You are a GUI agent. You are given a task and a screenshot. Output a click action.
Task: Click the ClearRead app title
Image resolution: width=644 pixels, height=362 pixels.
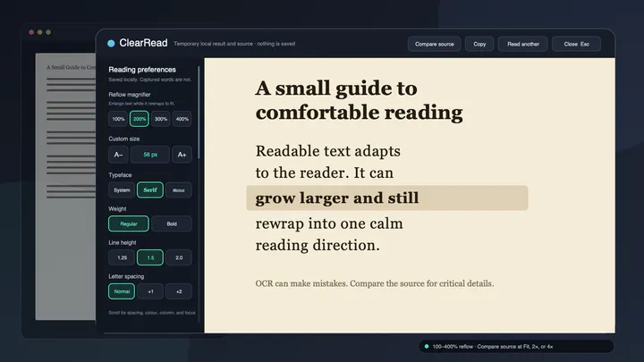click(x=143, y=43)
